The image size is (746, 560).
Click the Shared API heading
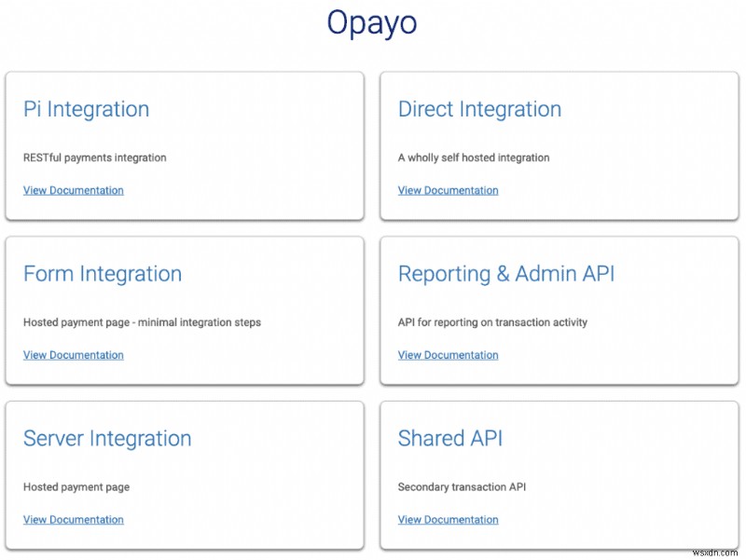click(450, 438)
